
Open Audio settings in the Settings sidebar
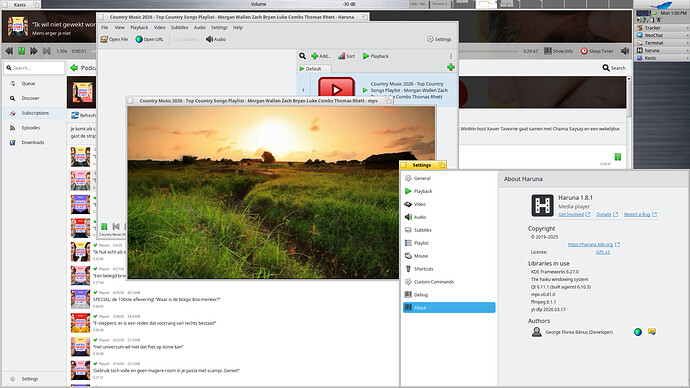[x=449, y=217]
